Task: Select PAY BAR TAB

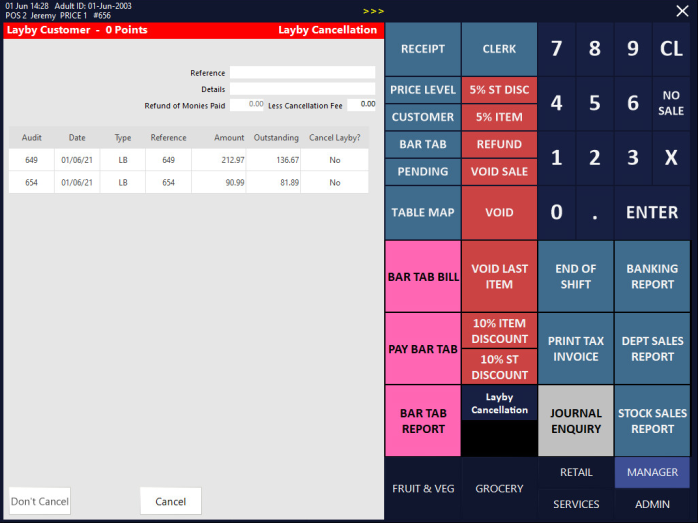Action: [x=423, y=349]
